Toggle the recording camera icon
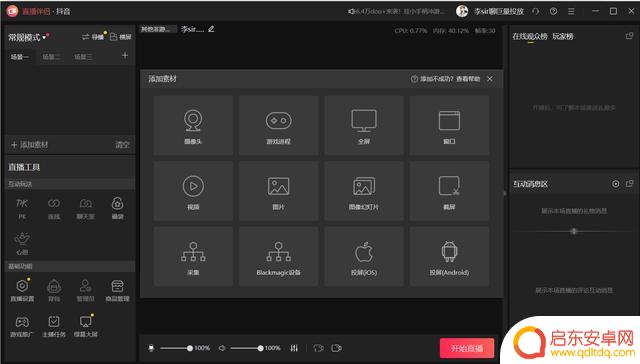The height and width of the screenshot is (364, 640). tap(336, 348)
